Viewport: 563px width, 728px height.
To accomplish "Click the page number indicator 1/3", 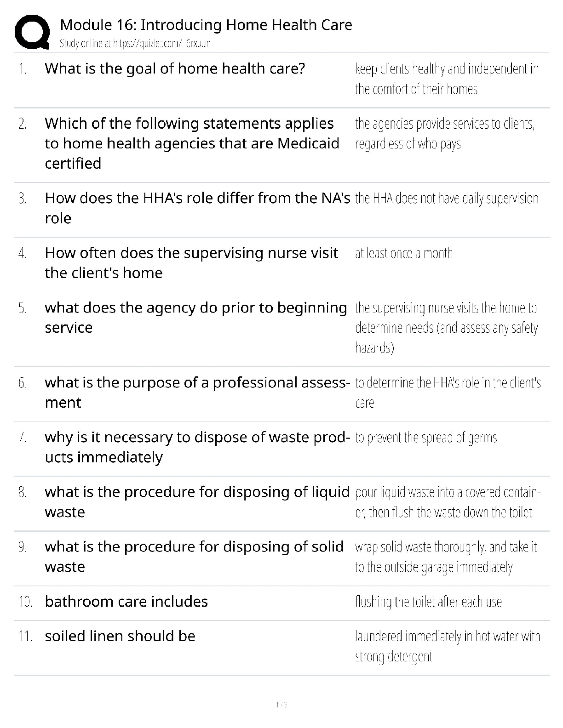I will (281, 705).
